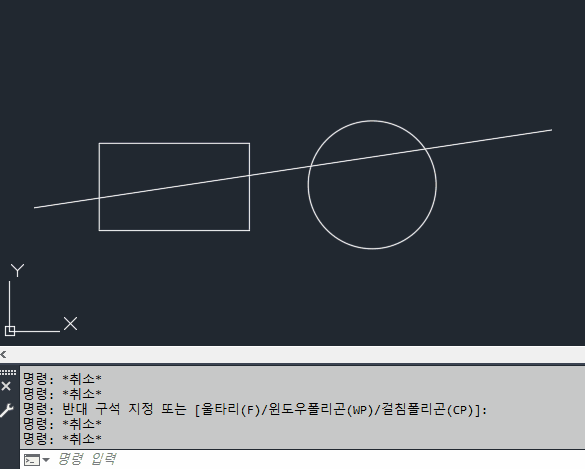The image size is (585, 469).
Task: Open command line customize wrench
Action: click(x=6, y=410)
